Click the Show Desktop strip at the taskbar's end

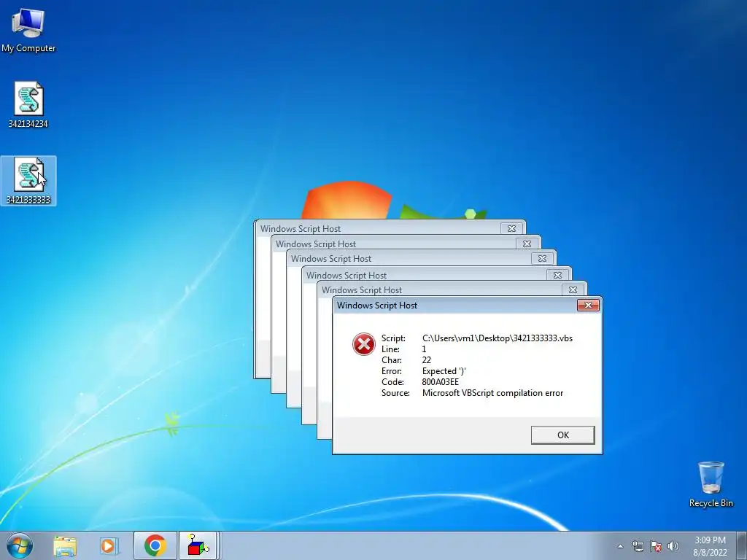(742, 545)
